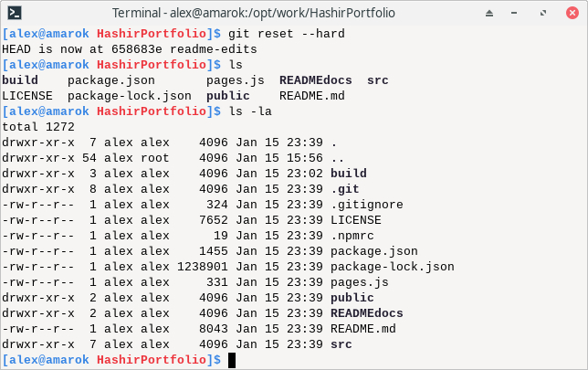This screenshot has height=370, width=588.
Task: Click the link count '54' in listing
Action: (89, 158)
